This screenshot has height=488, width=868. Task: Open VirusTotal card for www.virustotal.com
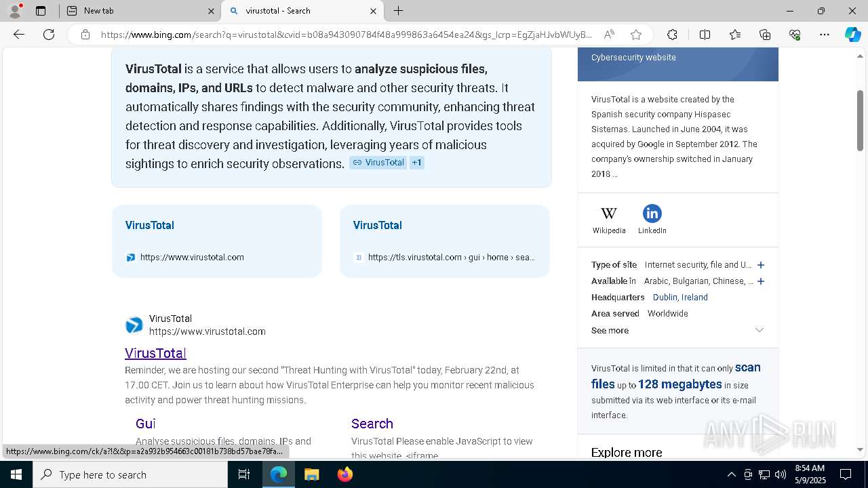click(x=217, y=241)
